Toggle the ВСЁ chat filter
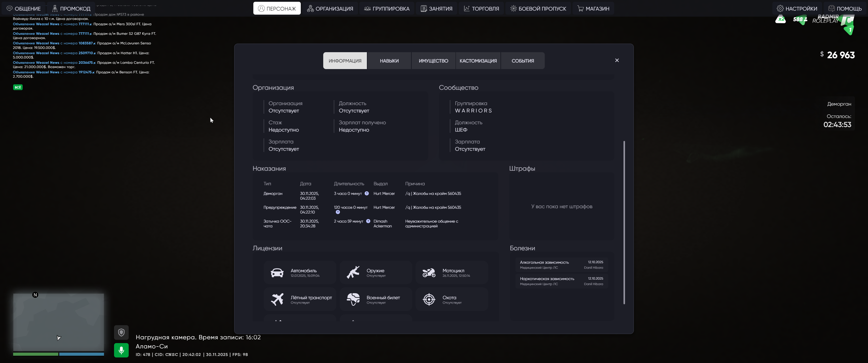 tap(17, 87)
